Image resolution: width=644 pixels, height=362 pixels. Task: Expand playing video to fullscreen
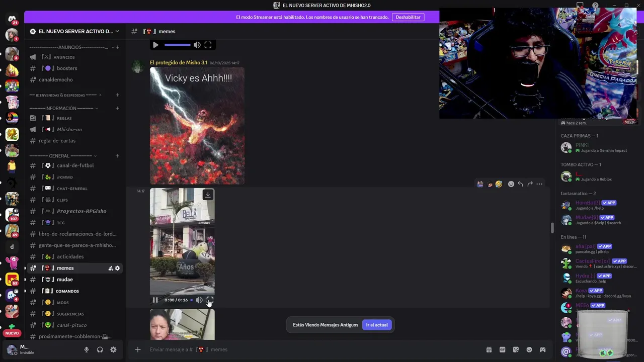tap(210, 300)
